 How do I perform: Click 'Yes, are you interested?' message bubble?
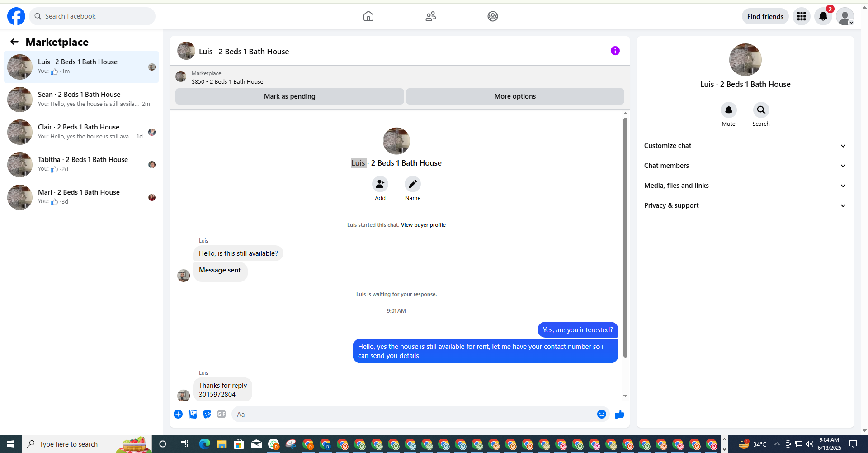click(x=578, y=330)
